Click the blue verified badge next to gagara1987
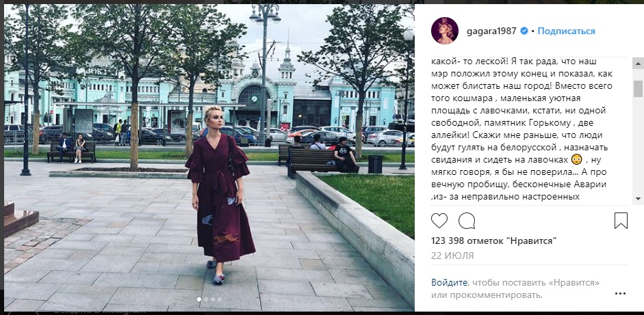 pyautogui.click(x=524, y=31)
